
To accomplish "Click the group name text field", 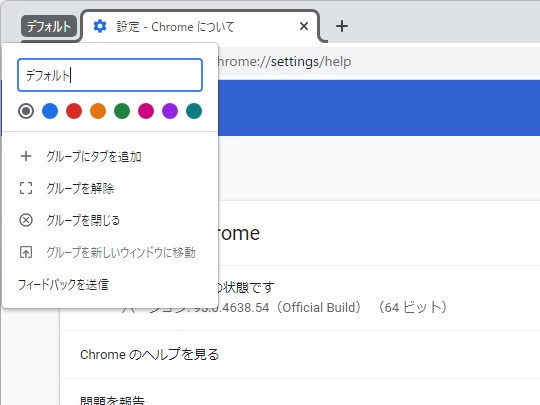I will coord(110,75).
